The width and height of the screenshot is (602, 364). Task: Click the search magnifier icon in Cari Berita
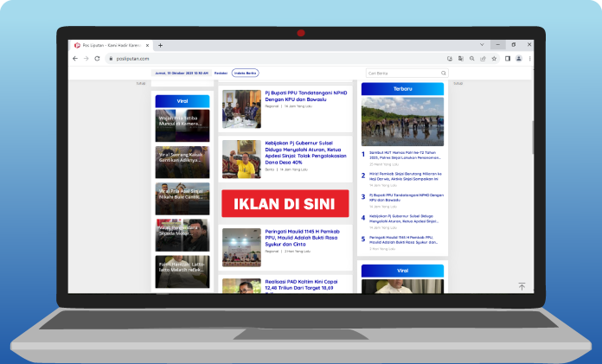tap(444, 73)
